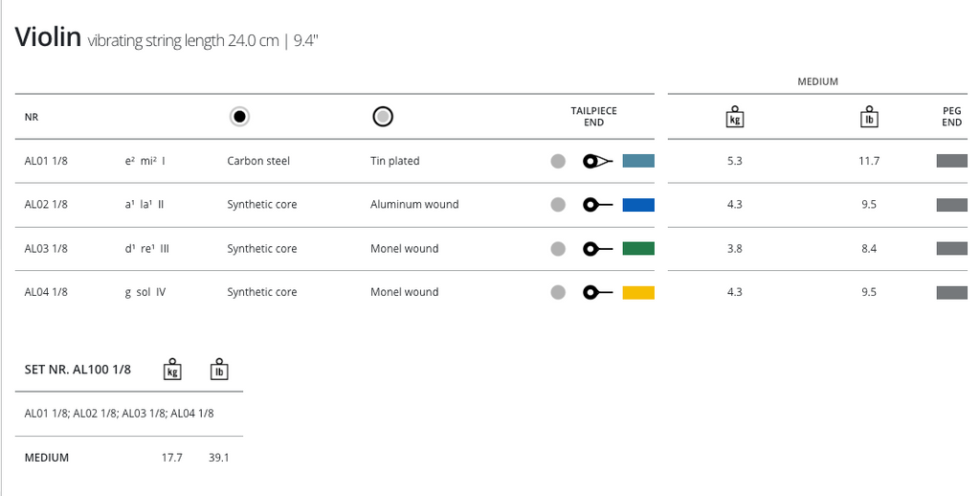Click the gray peg end swatch for AL04

point(952,292)
